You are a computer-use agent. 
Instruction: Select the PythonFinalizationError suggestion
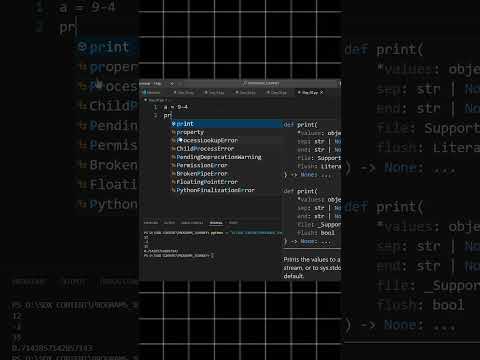tap(227, 190)
